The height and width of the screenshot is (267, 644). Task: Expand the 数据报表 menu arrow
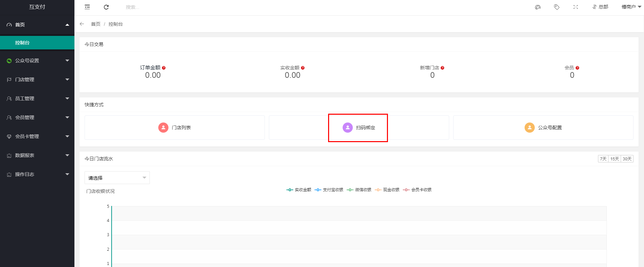pyautogui.click(x=67, y=155)
